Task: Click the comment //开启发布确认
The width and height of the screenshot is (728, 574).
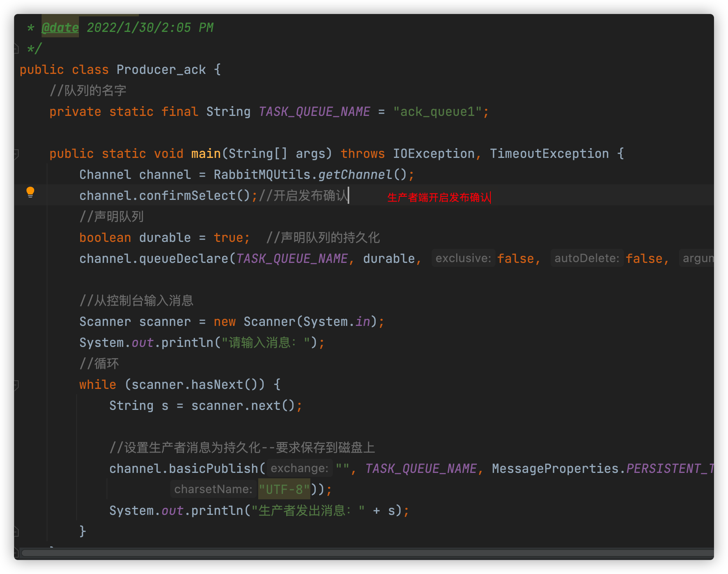Action: pos(303,196)
